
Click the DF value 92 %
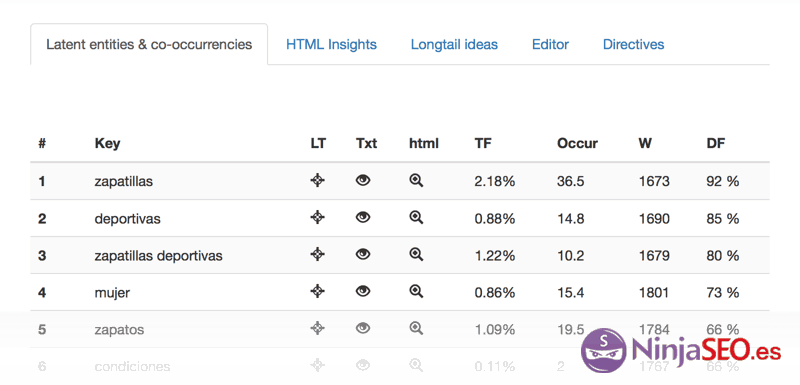(722, 181)
